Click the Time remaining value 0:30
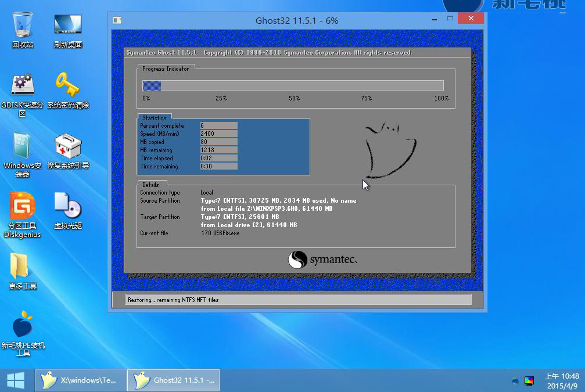Image resolution: width=585 pixels, height=392 pixels. coord(218,166)
